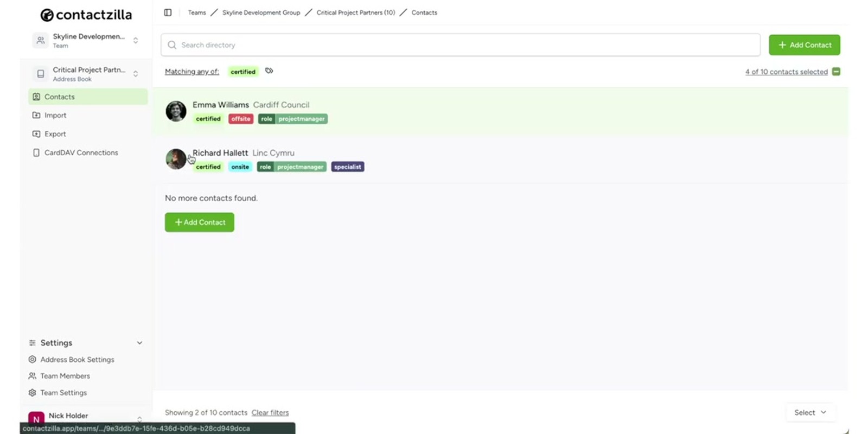Click the purple specialist tag
The width and height of the screenshot is (868, 434).
point(348,167)
